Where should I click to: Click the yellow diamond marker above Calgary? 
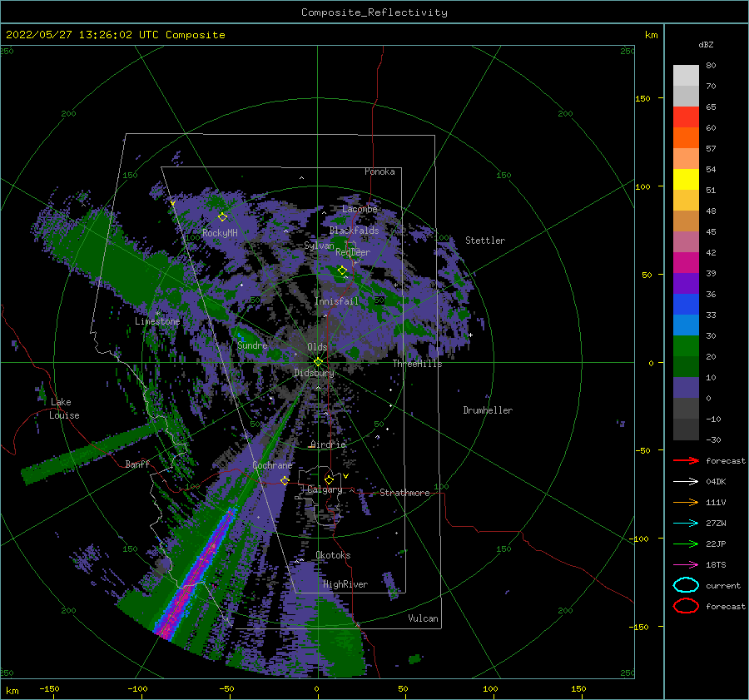(x=329, y=479)
